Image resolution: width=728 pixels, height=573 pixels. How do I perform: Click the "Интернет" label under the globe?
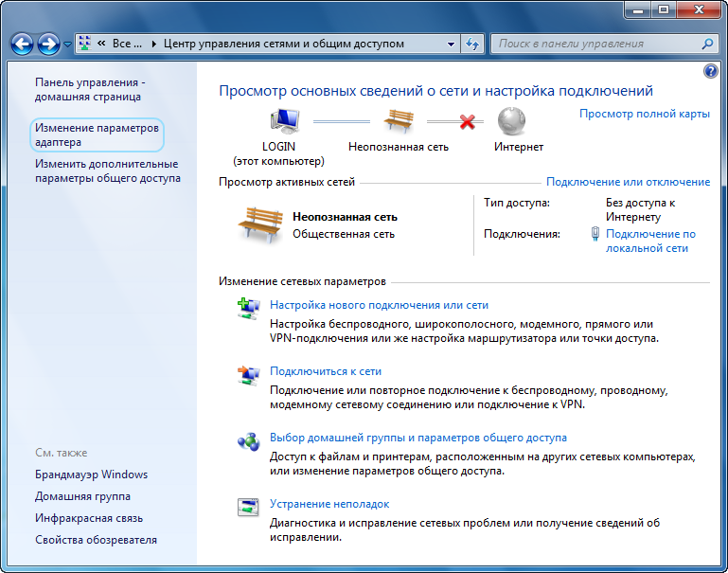tap(519, 147)
